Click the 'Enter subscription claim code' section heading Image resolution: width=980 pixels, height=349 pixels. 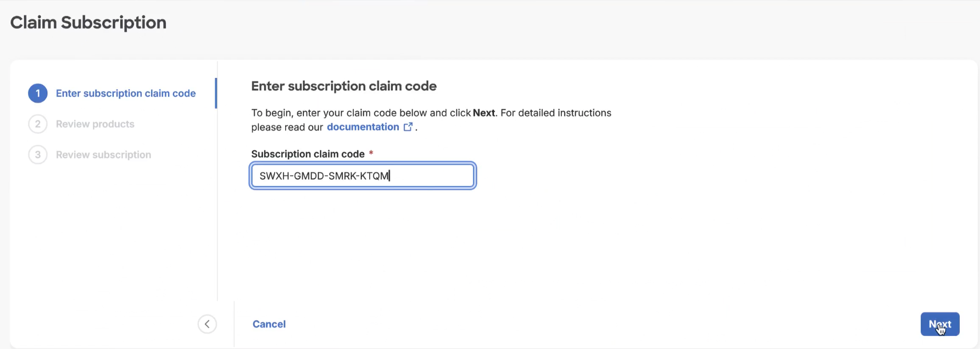[x=344, y=86]
